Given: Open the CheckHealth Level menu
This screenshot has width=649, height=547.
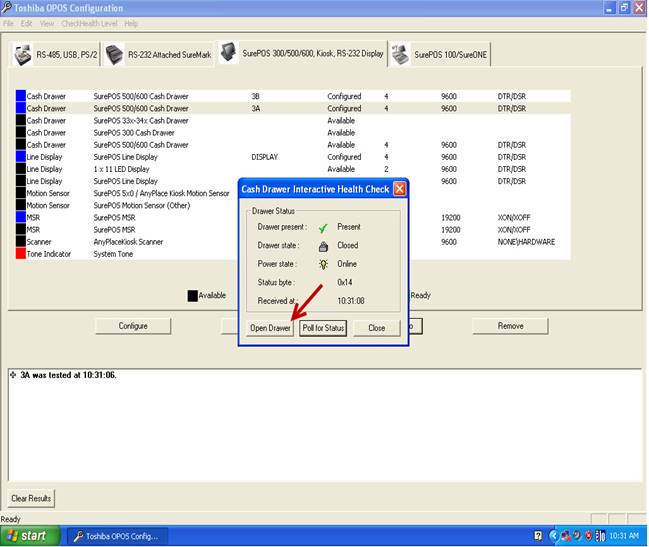Looking at the screenshot, I should click(90, 23).
